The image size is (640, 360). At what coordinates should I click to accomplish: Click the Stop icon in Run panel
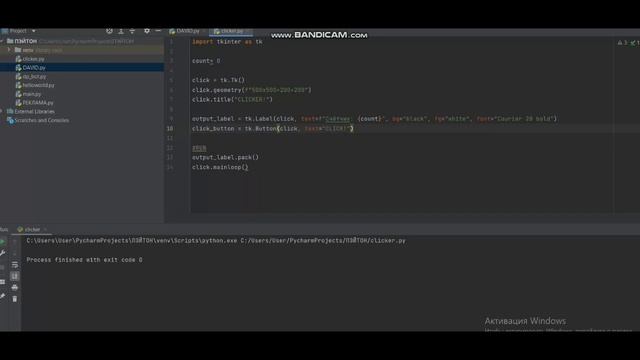[3, 267]
